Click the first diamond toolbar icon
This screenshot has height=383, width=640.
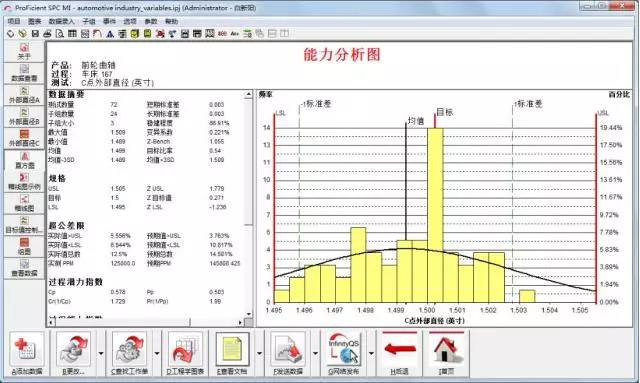click(11, 33)
